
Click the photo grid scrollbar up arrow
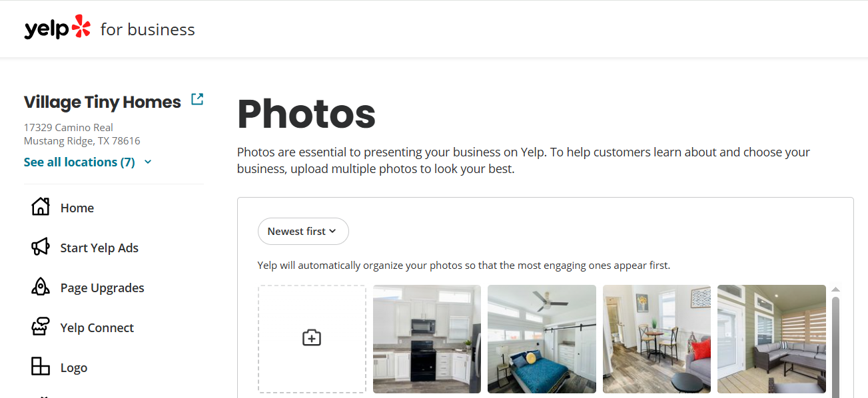click(835, 290)
